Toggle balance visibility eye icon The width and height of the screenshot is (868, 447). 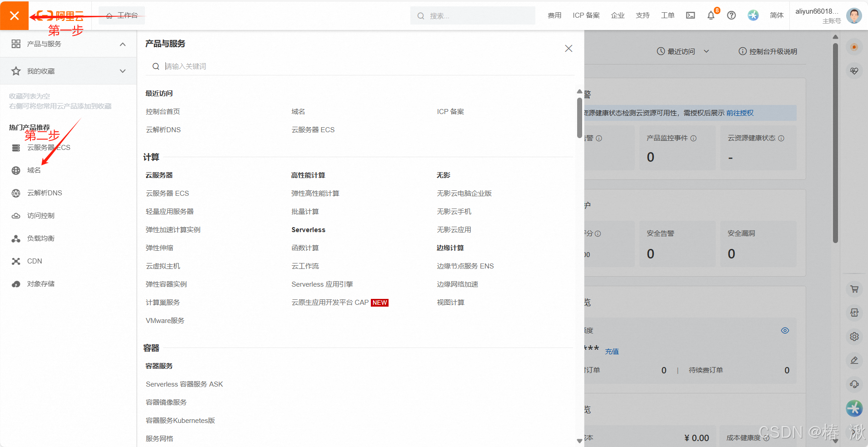point(785,330)
